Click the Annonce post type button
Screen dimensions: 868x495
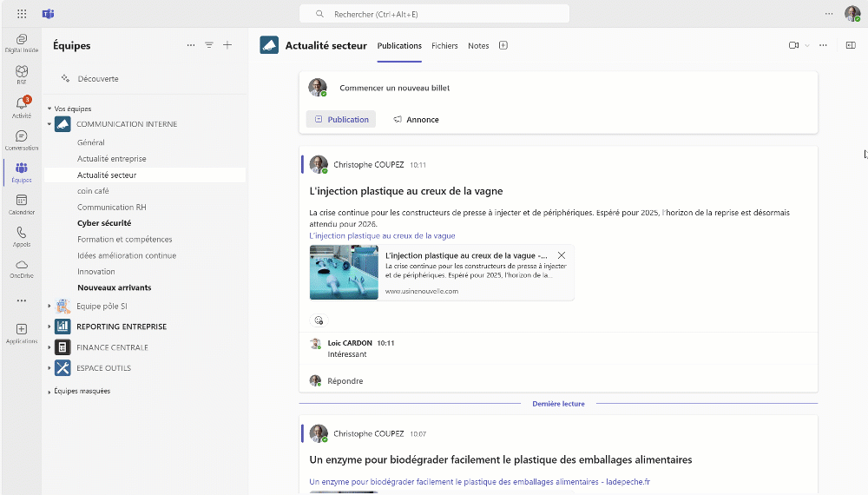[416, 119]
